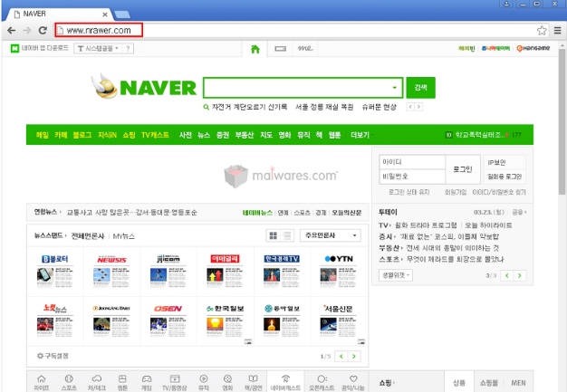This screenshot has height=392, width=567.
Task: Click in the 아이디 ID field
Action: click(x=412, y=162)
